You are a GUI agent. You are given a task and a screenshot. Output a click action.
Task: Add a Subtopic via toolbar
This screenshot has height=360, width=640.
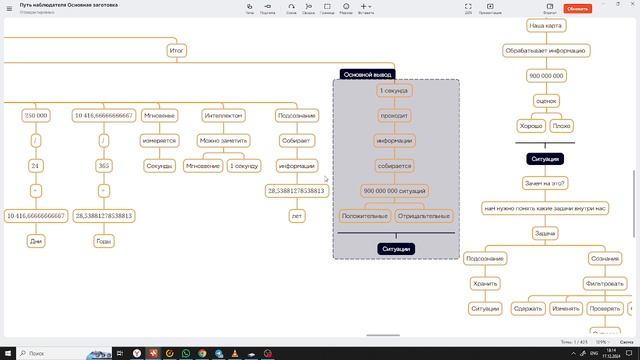pos(267,8)
